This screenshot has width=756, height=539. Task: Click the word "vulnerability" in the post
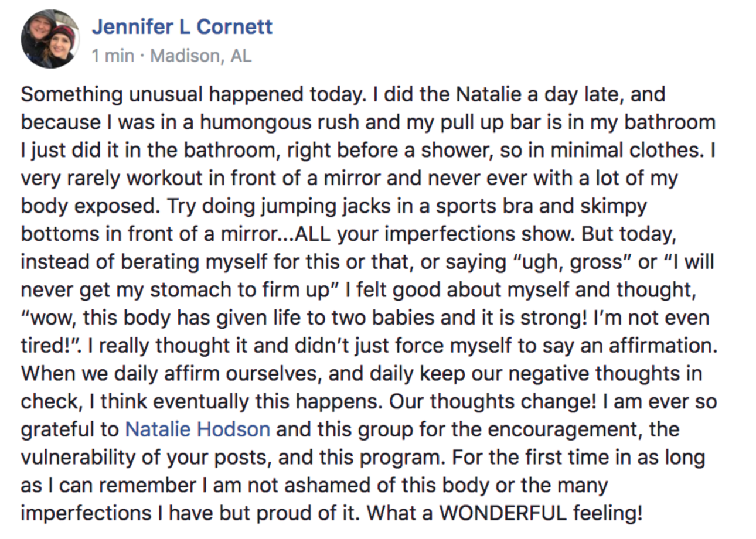[x=82, y=458]
